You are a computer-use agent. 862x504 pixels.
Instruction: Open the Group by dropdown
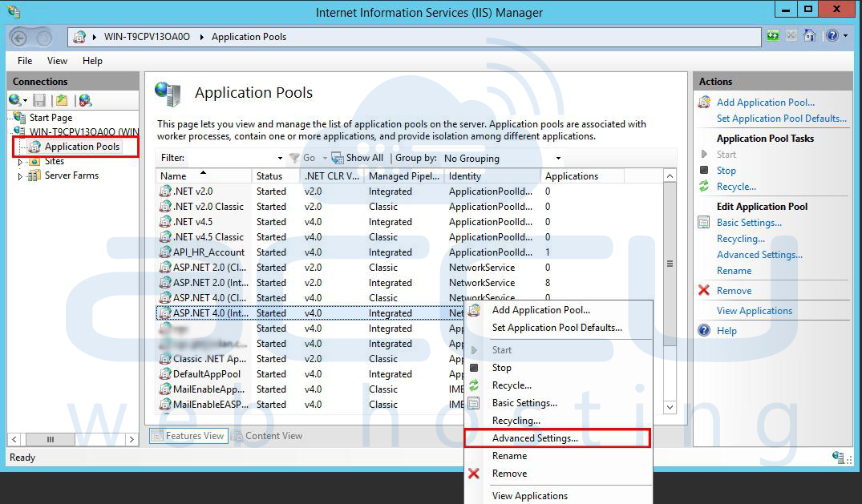[x=558, y=159]
